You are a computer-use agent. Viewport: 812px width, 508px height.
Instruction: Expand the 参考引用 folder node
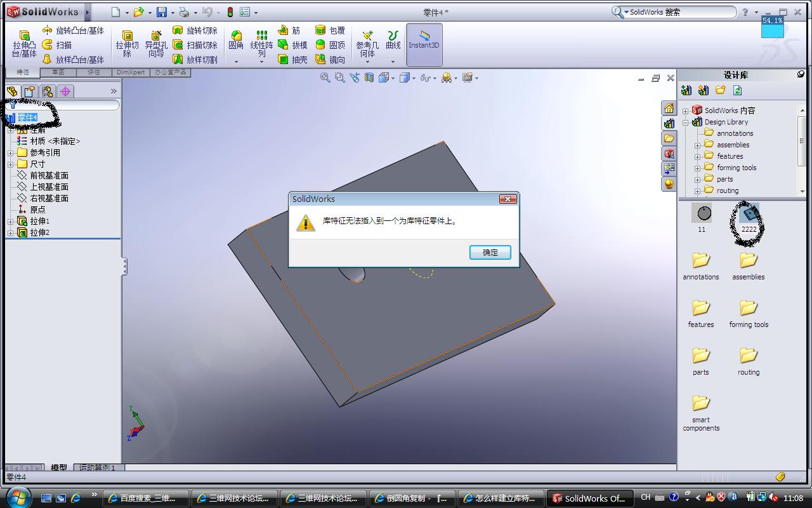coord(11,153)
